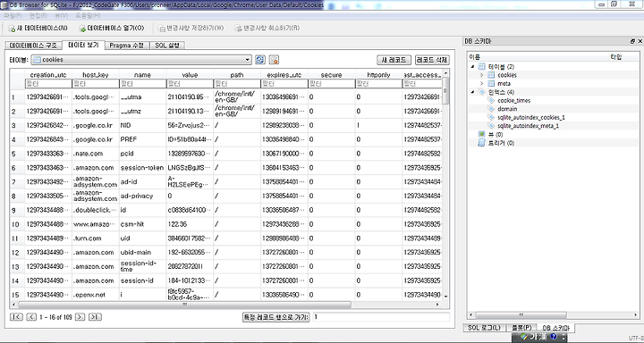Viewport: 644px width, 343px height.
Task: Switch to the 데이터베이스 구조 tab
Action: [33, 46]
